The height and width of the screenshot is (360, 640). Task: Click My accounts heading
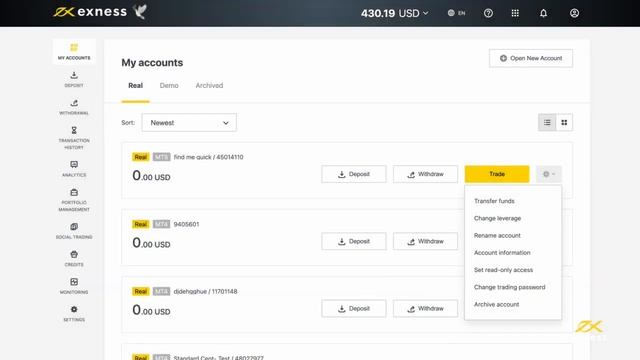coord(152,62)
